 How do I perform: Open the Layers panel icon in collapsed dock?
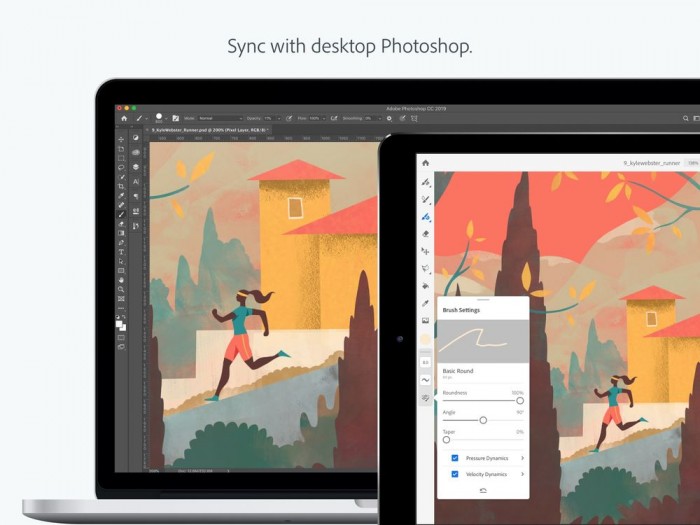136,167
